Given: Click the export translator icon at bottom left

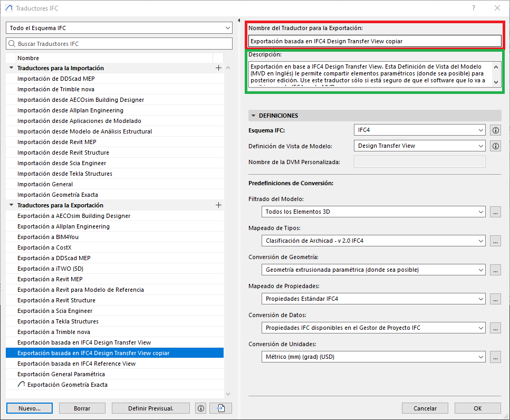Looking at the screenshot, I should click(x=220, y=408).
